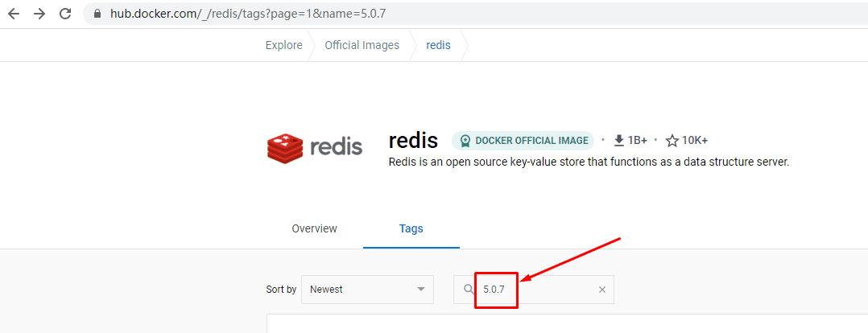Screen dimensions: 868x333
Task: Click the Docker Official Image badge
Action: pyautogui.click(x=523, y=141)
